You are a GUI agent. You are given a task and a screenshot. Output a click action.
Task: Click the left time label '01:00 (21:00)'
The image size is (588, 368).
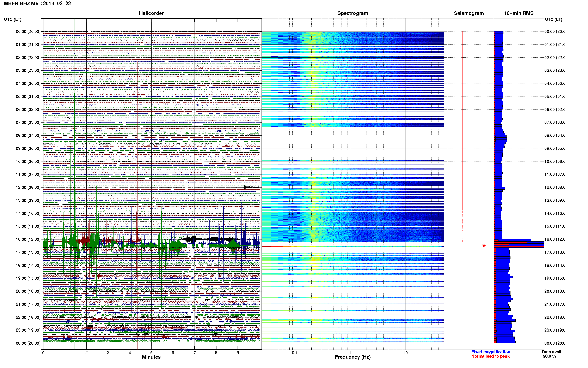click(x=28, y=44)
